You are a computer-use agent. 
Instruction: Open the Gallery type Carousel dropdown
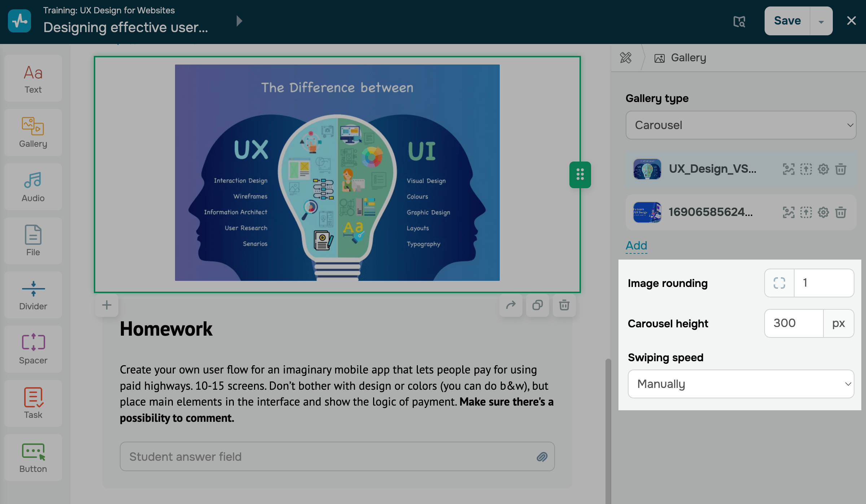pos(740,125)
